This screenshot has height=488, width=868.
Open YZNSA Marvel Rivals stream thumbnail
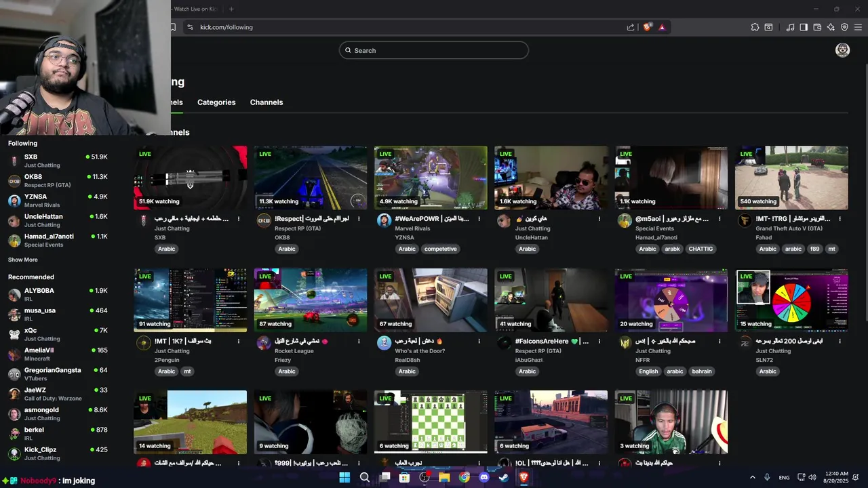431,178
